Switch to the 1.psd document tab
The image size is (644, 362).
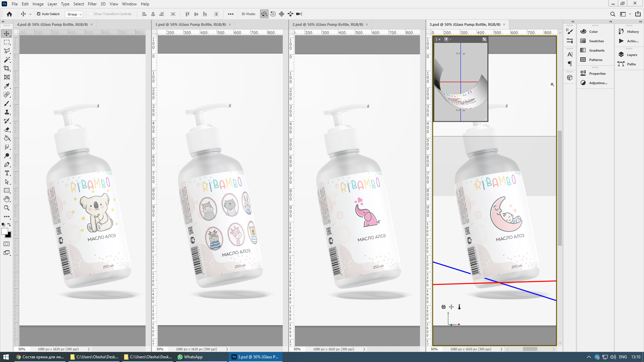(x=190, y=24)
